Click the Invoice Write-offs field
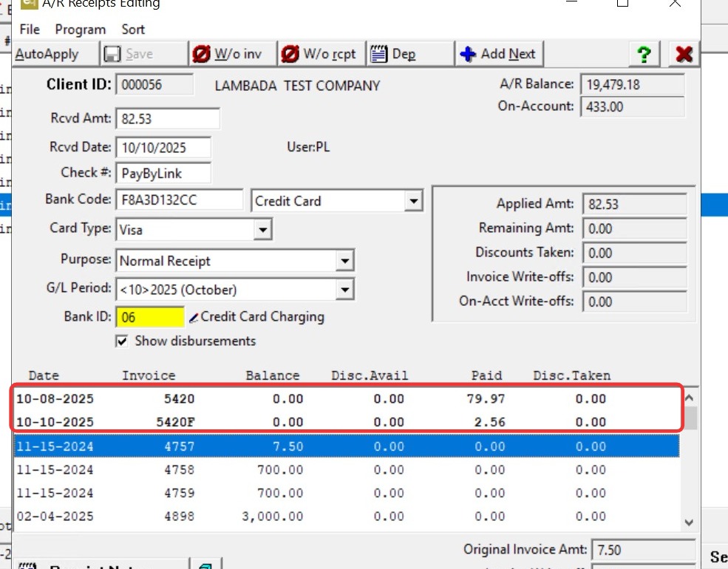 [x=635, y=278]
